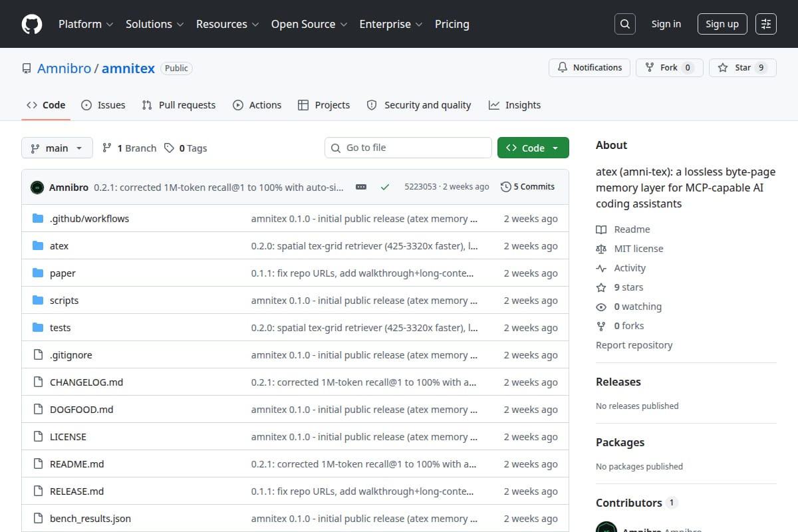Click the atex folder icon
Viewport: 798px width, 532px height.
pos(38,246)
